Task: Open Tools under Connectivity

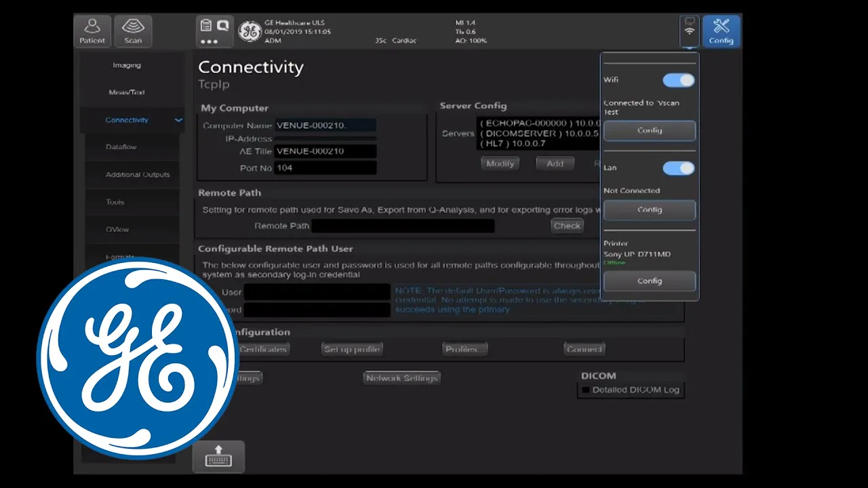Action: (x=115, y=202)
